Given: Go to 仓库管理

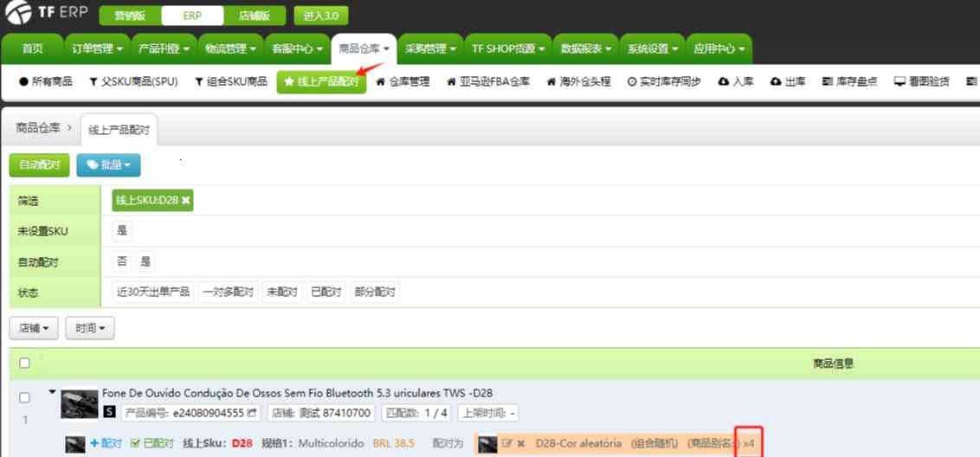Looking at the screenshot, I should 403,82.
